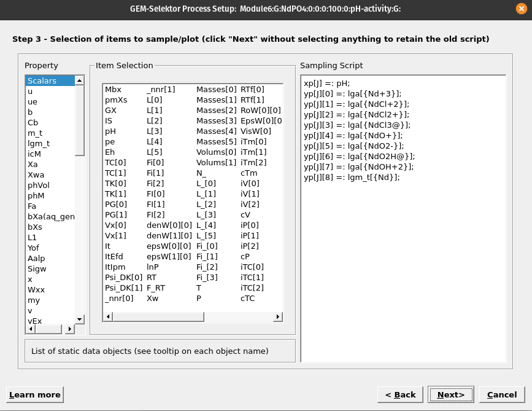Pick the 'IS' item
The height and width of the screenshot is (411, 532).
(109, 120)
